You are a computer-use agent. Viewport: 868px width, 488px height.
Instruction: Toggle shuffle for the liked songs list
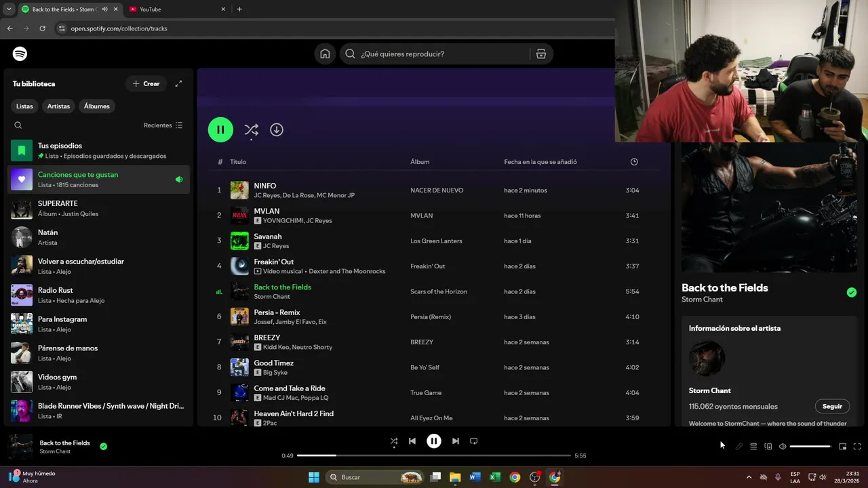click(251, 129)
